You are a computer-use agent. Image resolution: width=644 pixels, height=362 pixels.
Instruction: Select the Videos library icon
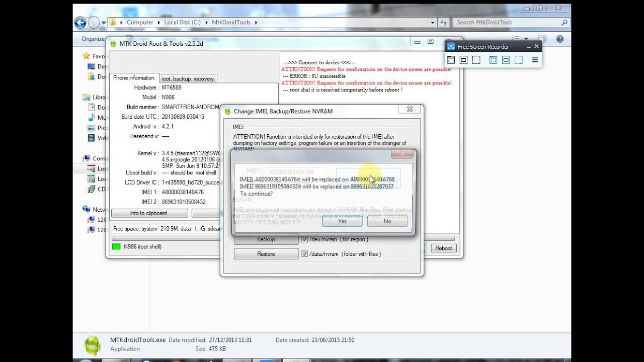[x=91, y=138]
